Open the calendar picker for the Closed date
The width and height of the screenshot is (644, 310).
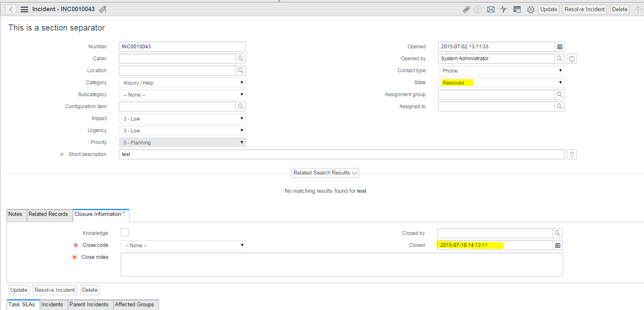pyautogui.click(x=558, y=245)
